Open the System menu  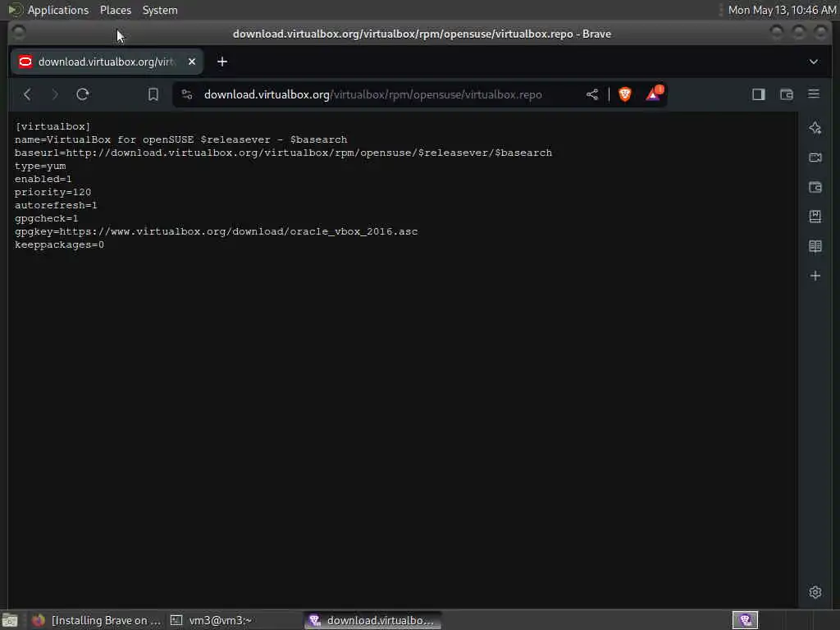[160, 10]
